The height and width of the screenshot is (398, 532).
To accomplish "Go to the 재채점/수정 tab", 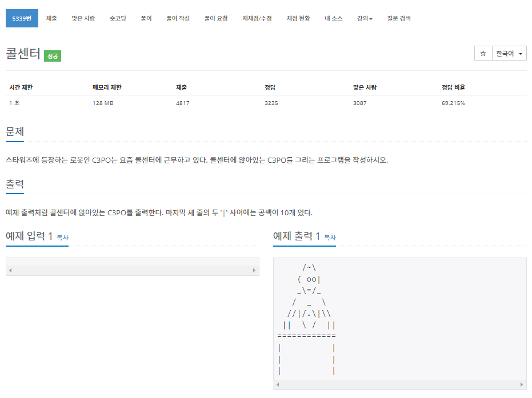I will tap(257, 18).
